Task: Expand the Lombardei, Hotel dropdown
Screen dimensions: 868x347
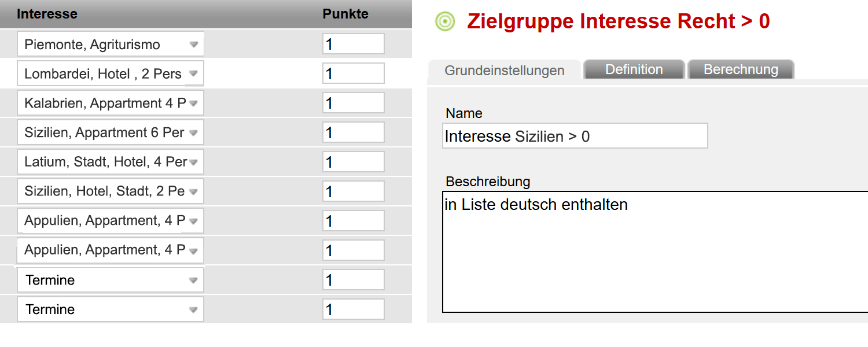Action: [111, 74]
